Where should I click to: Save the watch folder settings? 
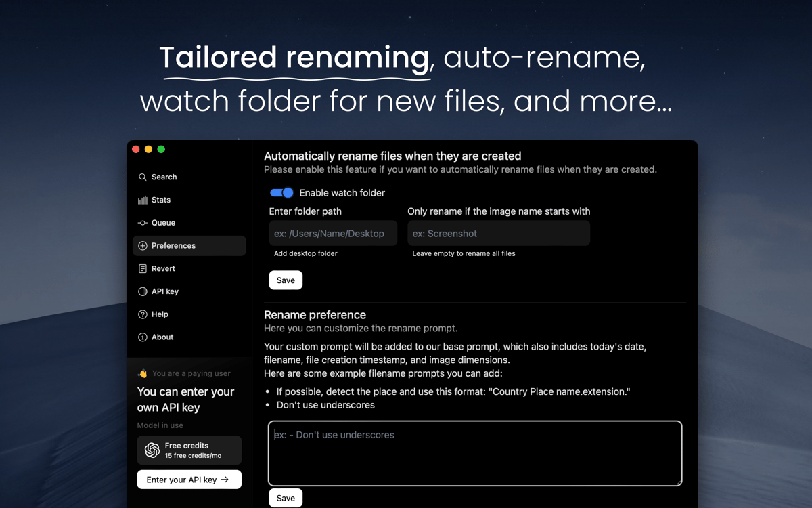pyautogui.click(x=286, y=280)
